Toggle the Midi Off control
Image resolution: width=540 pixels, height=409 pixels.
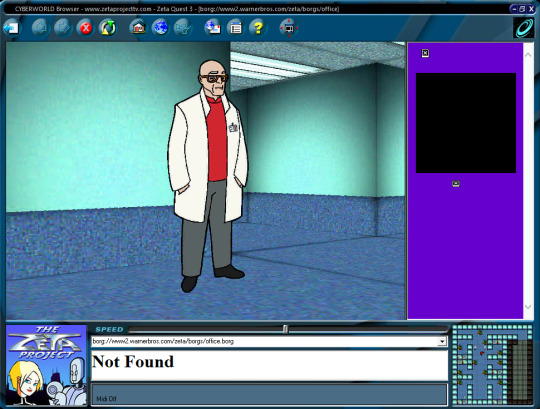pyautogui.click(x=106, y=399)
